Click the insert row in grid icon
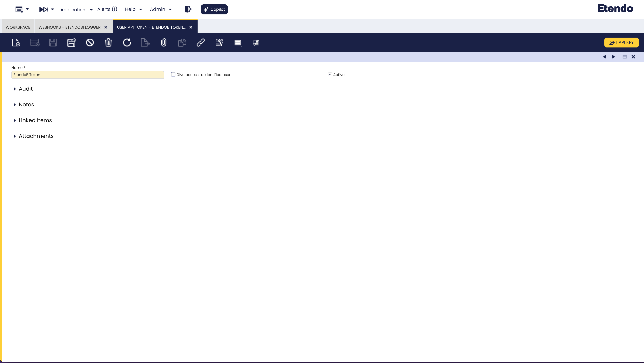Viewport: 644px width, 363px height. point(35,42)
